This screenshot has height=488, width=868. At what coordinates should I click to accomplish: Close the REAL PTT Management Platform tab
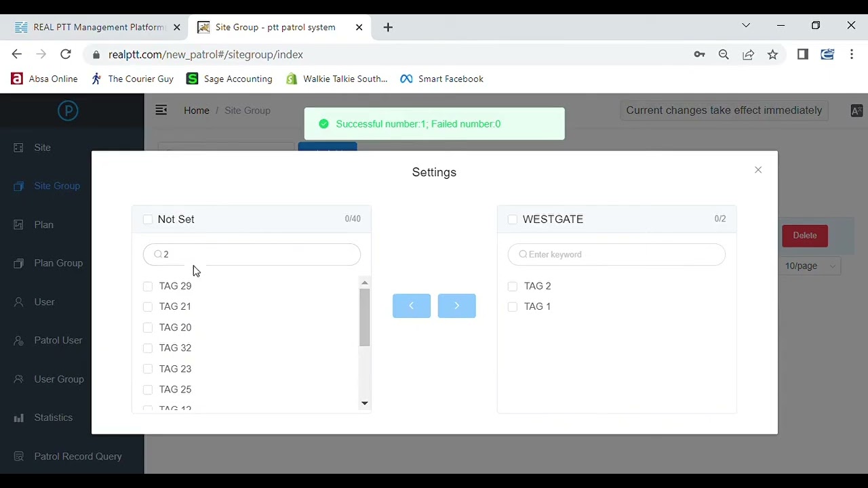click(177, 27)
